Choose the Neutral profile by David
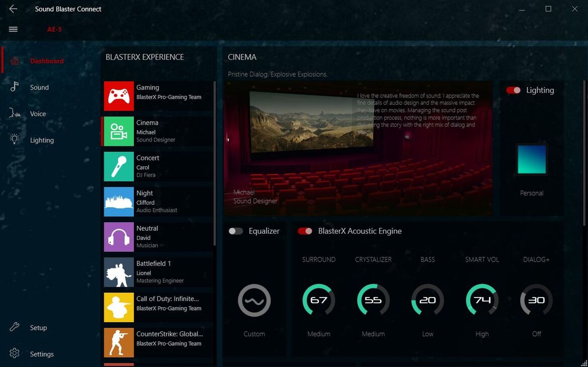Screen dimensions: 588x367 [x=158, y=237]
